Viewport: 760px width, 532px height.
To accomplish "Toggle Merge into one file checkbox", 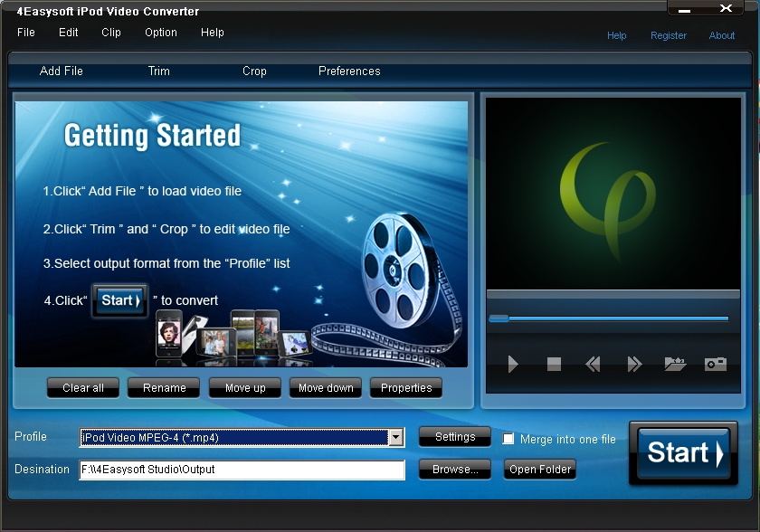I will (508, 439).
